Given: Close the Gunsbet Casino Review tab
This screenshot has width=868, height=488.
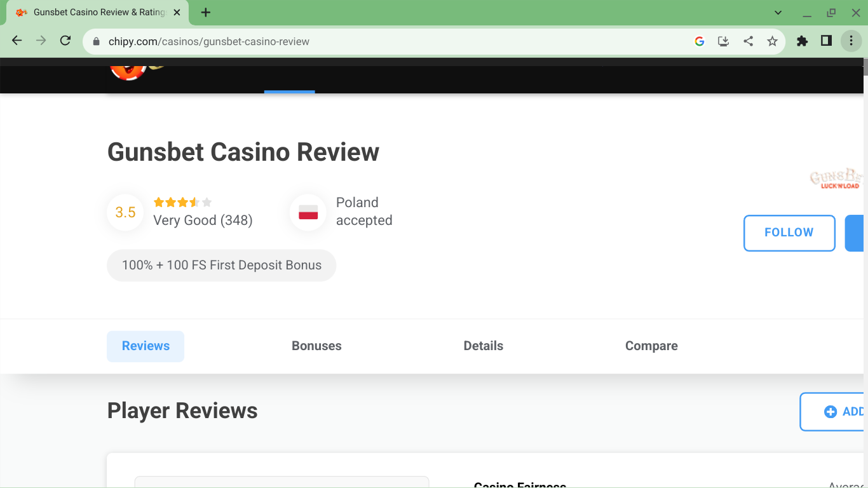Looking at the screenshot, I should pos(177,13).
